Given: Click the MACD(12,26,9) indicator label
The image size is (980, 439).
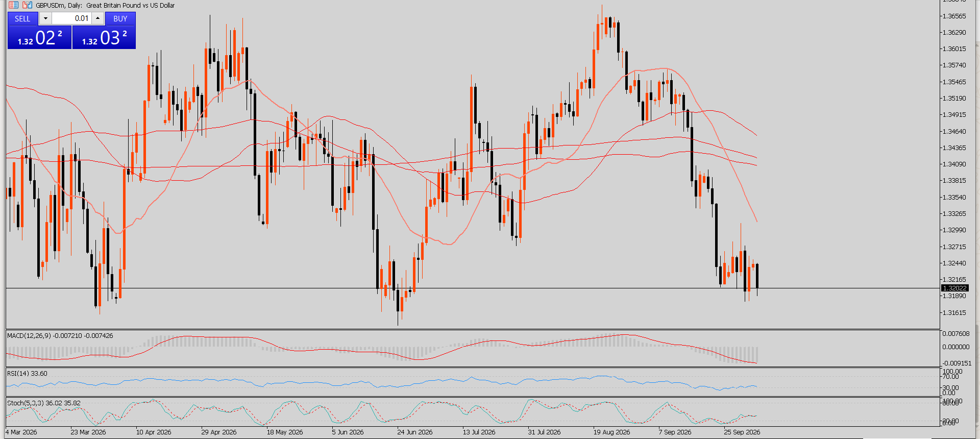Looking at the screenshot, I should (60, 335).
